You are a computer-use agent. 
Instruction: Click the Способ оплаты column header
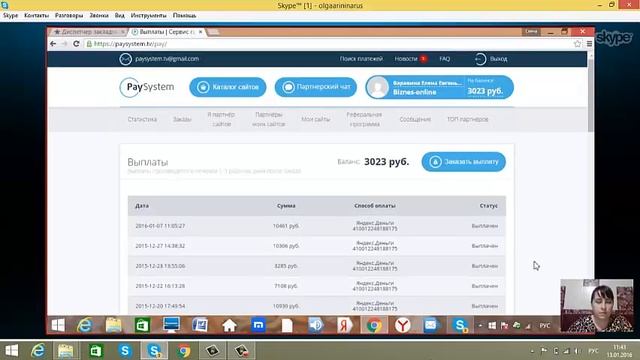click(375, 206)
